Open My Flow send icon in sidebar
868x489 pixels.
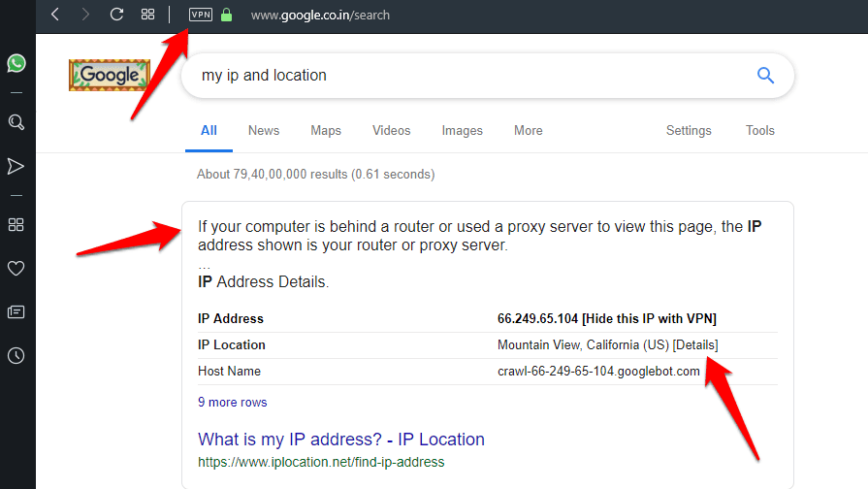click(x=16, y=167)
